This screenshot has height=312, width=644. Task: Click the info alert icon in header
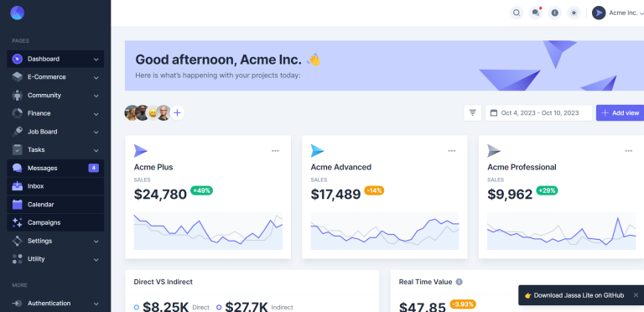pos(555,13)
